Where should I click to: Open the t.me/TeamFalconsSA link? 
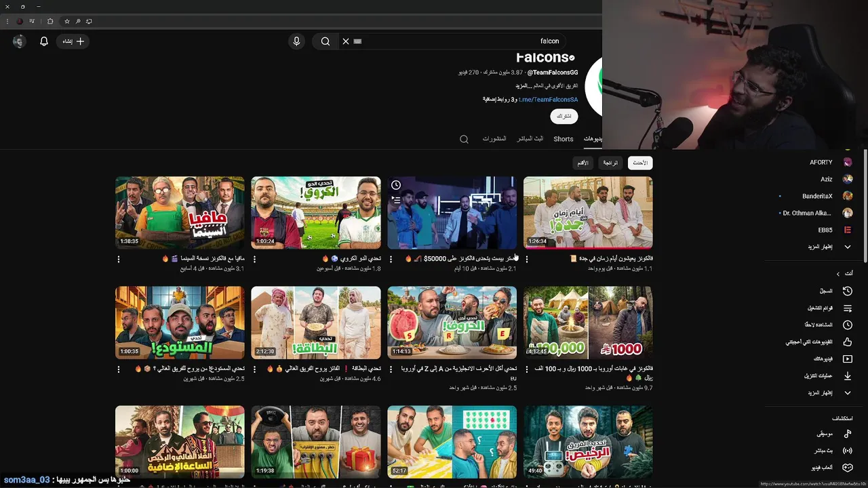click(548, 100)
